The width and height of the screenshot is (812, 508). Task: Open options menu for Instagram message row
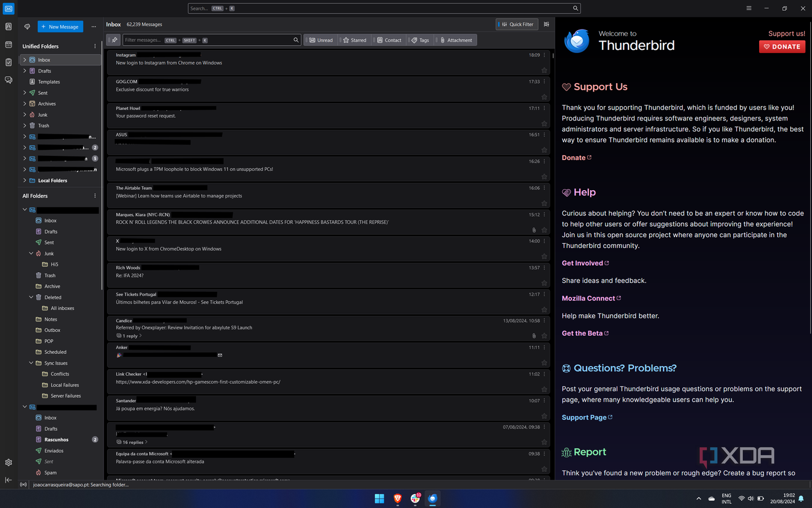pyautogui.click(x=545, y=55)
